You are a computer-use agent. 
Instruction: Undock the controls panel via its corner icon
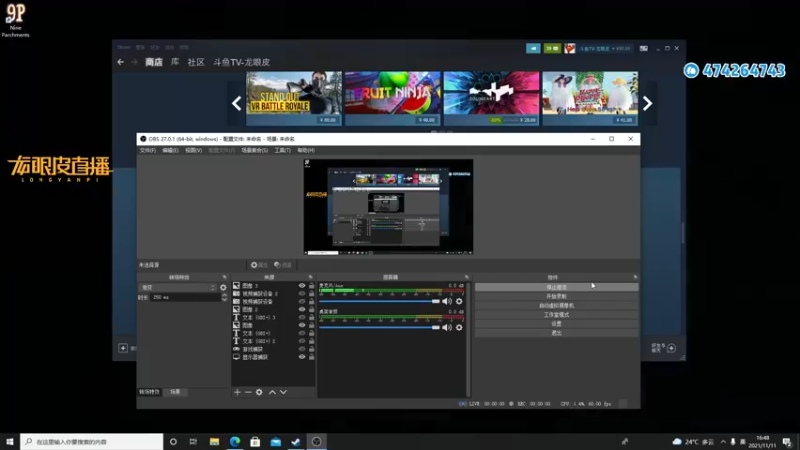(x=635, y=277)
